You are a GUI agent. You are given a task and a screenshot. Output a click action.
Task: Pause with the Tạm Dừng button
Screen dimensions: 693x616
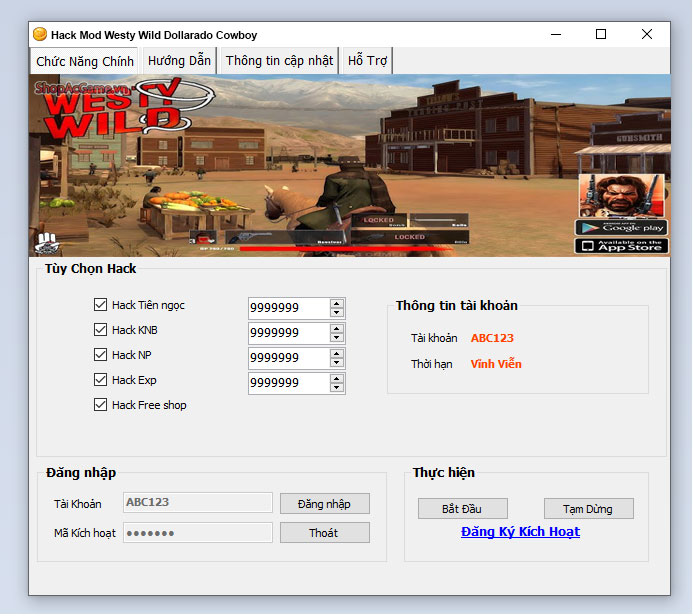point(589,509)
